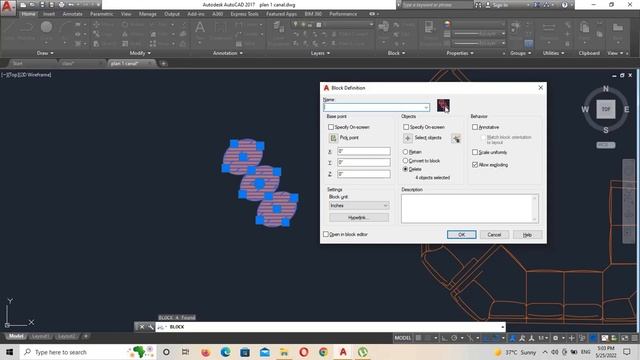Click the Select objects icon button
This screenshot has height=360, width=640.
pyautogui.click(x=407, y=138)
